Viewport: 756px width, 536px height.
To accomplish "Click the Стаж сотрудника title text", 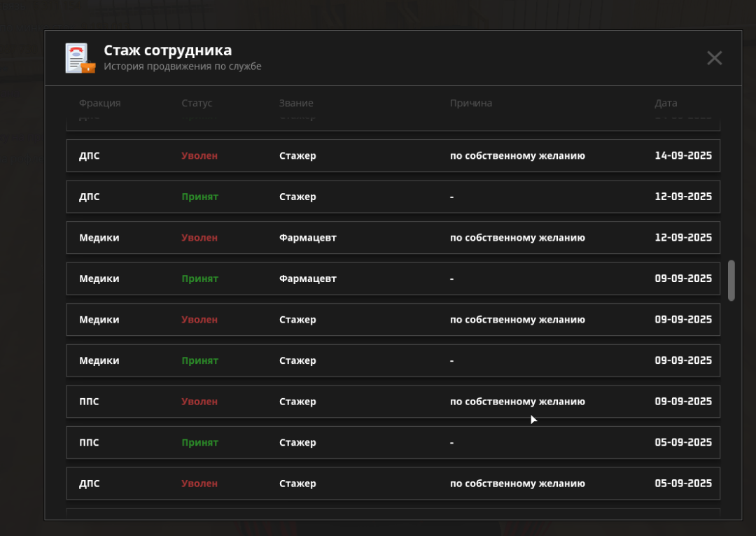I will (167, 50).
